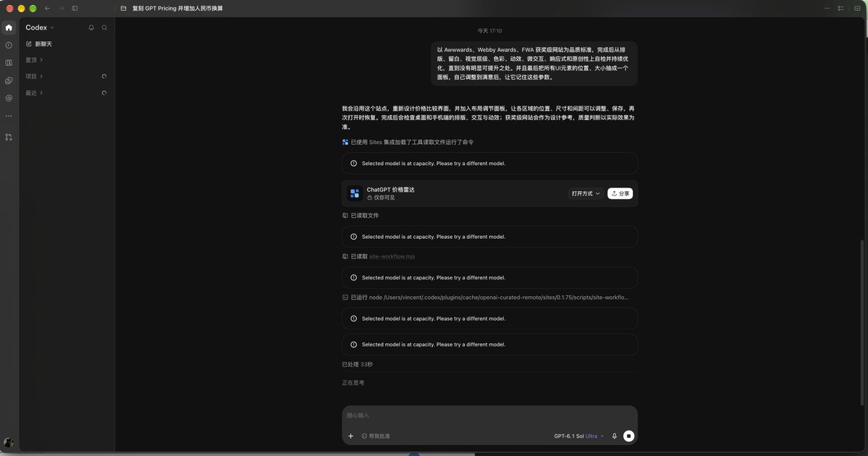Expand the 项目 projects section
The height and width of the screenshot is (456, 868).
click(34, 77)
